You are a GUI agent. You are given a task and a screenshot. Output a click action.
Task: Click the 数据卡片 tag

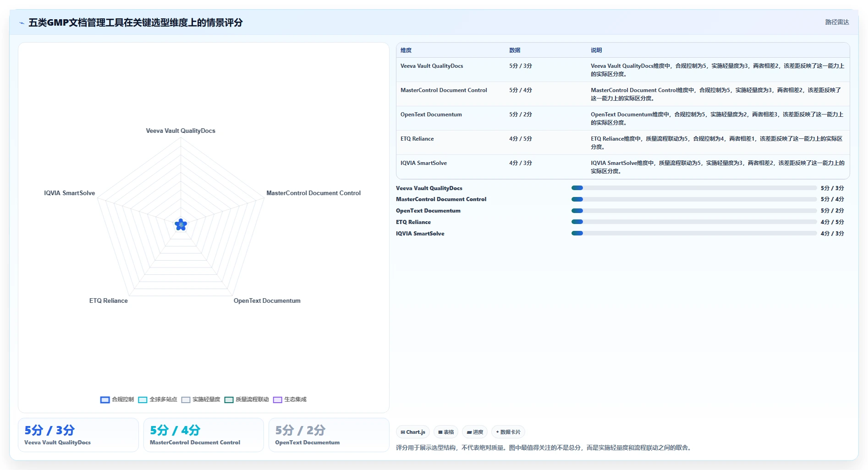508,432
